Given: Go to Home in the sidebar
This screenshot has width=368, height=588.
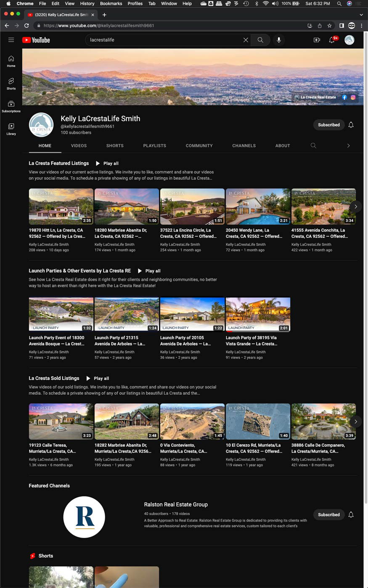Looking at the screenshot, I should [x=11, y=61].
